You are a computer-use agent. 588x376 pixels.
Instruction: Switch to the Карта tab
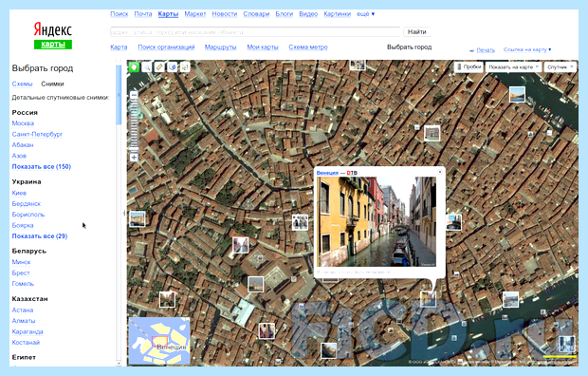click(x=119, y=47)
